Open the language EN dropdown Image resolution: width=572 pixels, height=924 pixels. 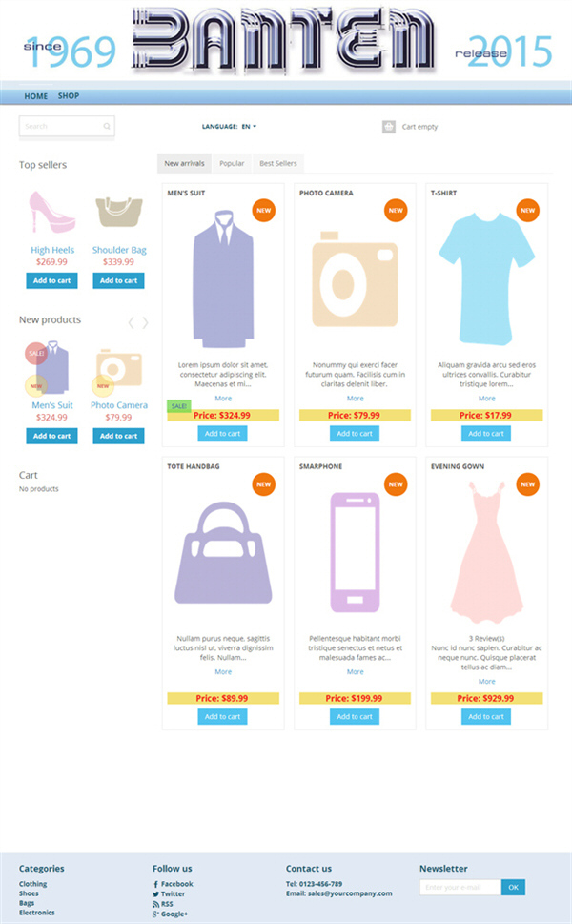(x=249, y=127)
